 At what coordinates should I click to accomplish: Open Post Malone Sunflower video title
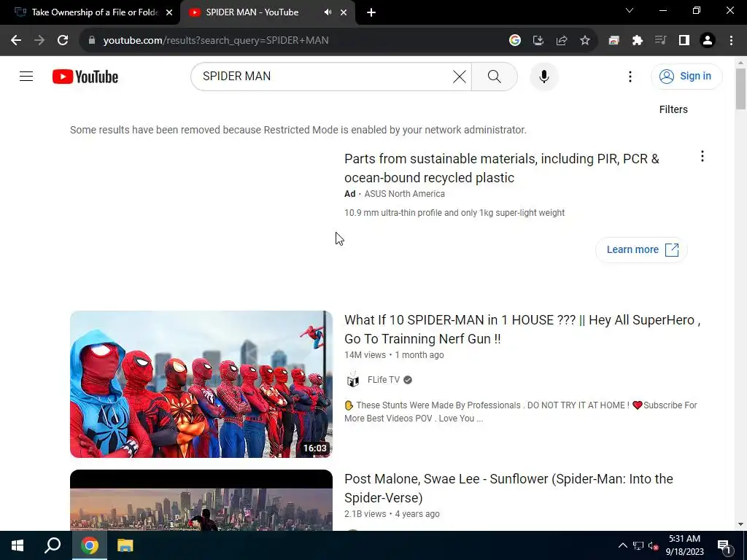click(x=508, y=488)
